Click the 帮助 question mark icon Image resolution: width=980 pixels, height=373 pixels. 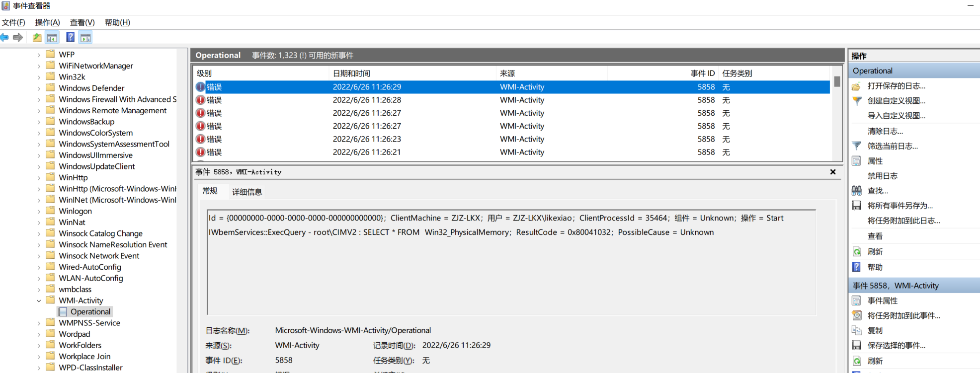click(856, 267)
